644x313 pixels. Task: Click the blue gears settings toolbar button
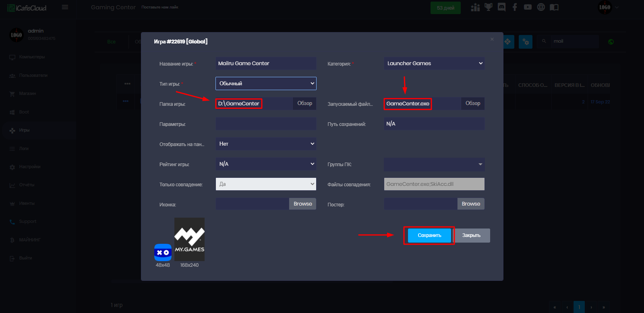pos(526,41)
